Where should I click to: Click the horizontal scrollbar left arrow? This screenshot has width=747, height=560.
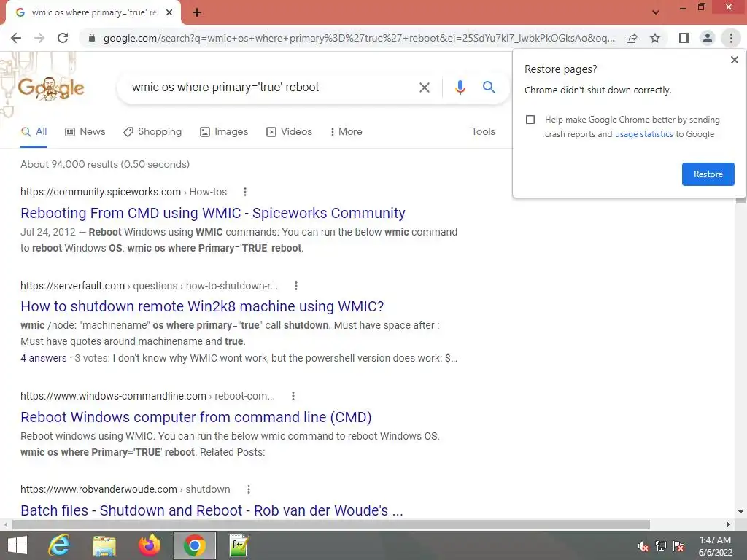(x=5, y=525)
